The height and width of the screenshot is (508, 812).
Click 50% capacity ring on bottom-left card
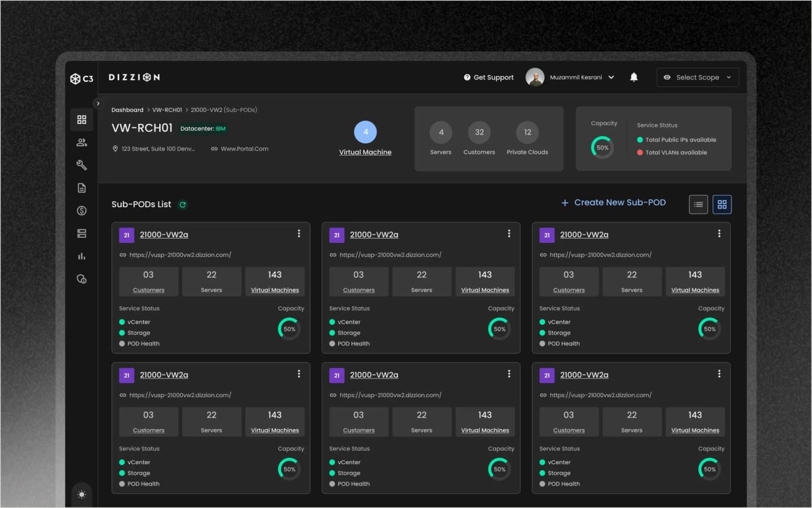tap(289, 469)
